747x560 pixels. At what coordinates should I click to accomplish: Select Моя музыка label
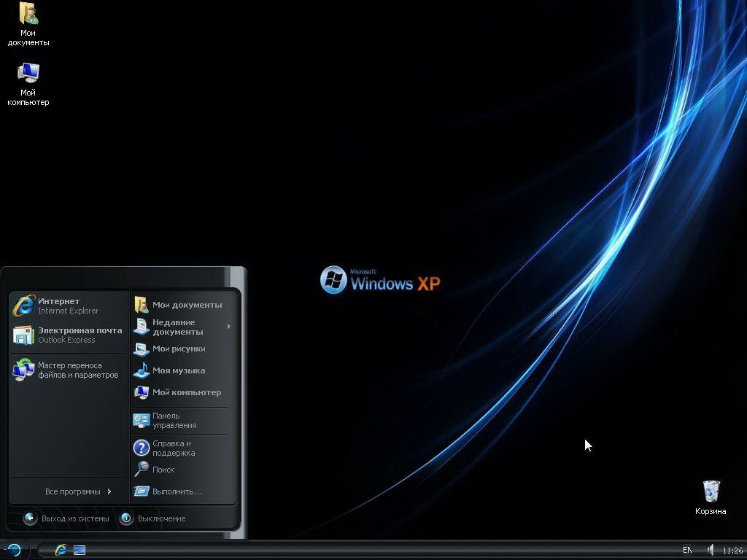[x=179, y=370]
